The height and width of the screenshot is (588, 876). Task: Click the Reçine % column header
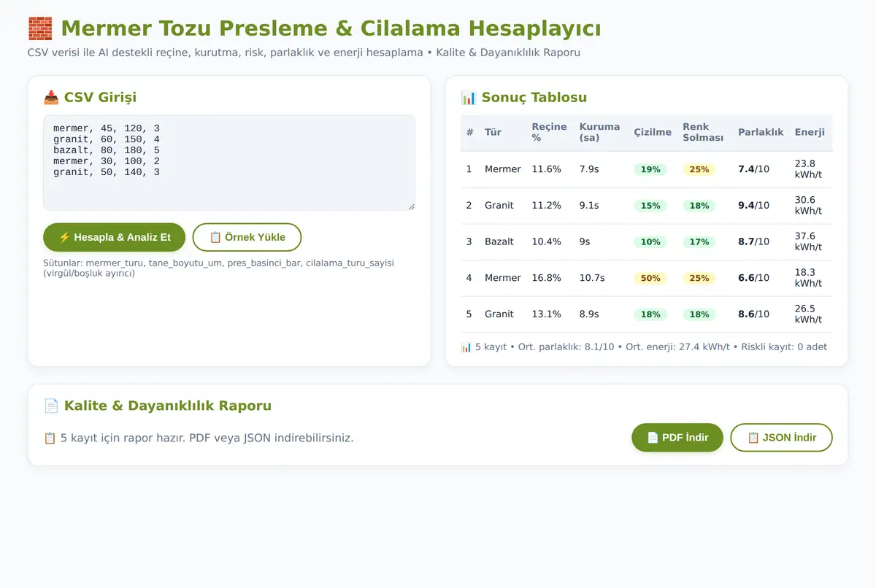[550, 132]
